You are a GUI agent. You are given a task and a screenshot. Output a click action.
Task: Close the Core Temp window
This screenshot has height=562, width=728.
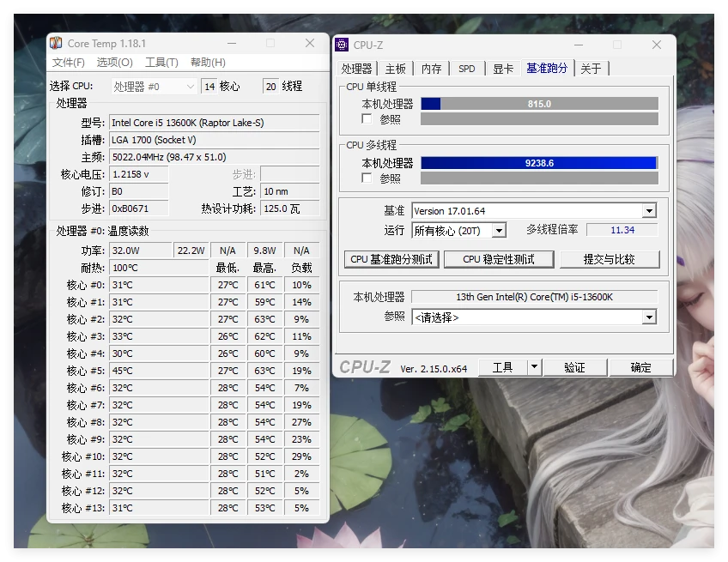310,44
